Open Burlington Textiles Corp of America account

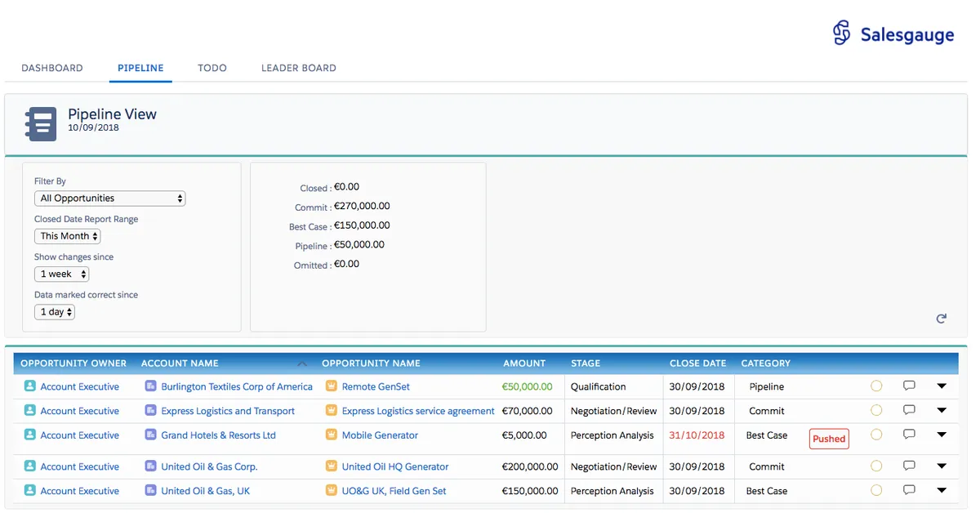point(237,386)
